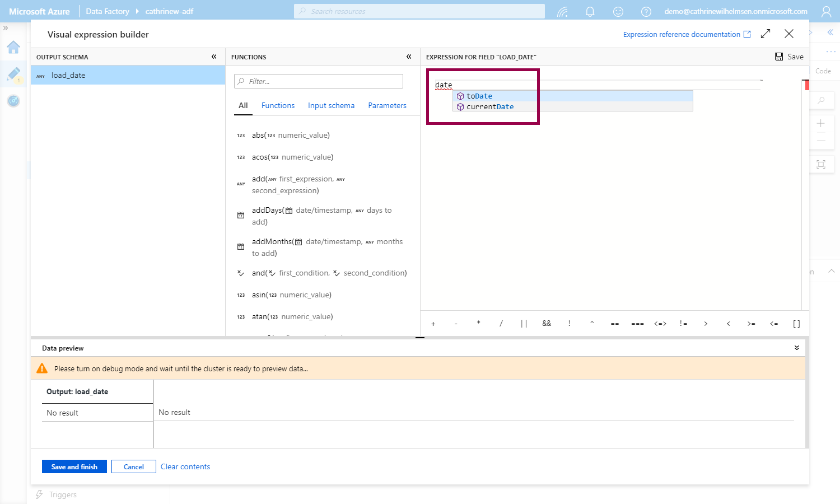Switch to the Input schema tab
840x504 pixels.
[x=331, y=105]
